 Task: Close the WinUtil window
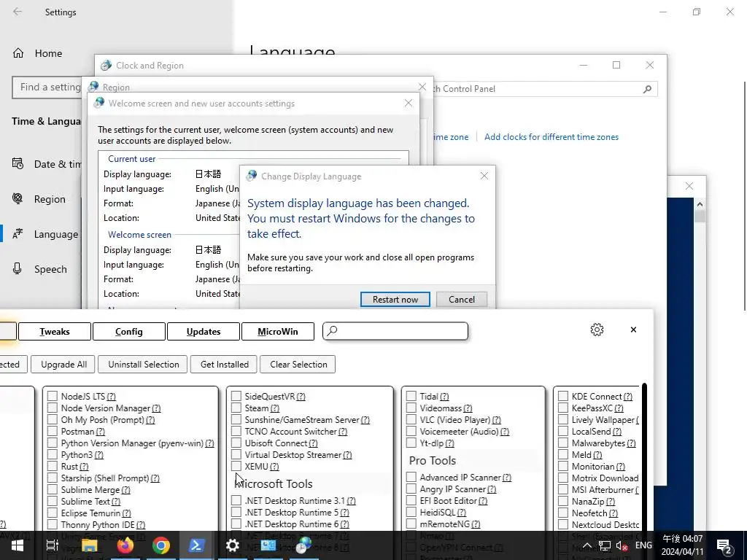click(x=633, y=330)
